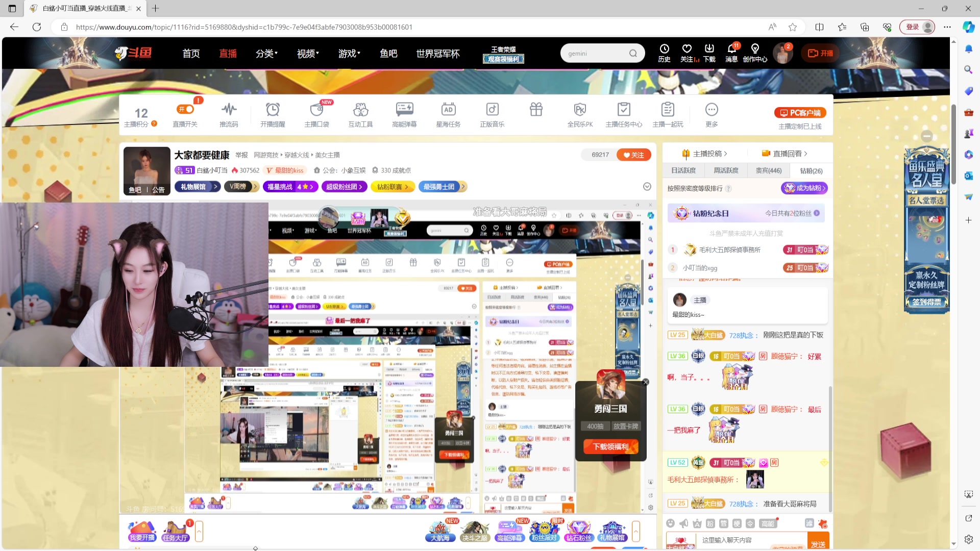Screen dimensions: 980x551
Task: Open 消息 notifications
Action: 731,53
